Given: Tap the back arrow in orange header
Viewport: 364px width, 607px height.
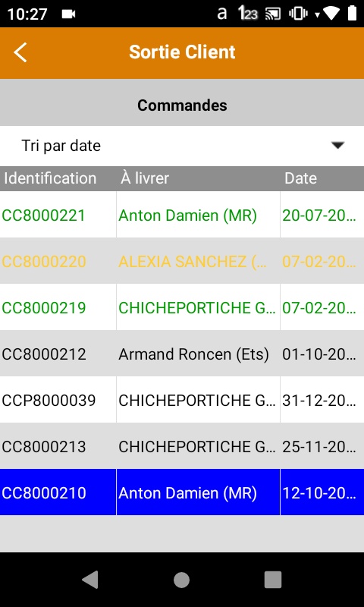Looking at the screenshot, I should pos(20,52).
